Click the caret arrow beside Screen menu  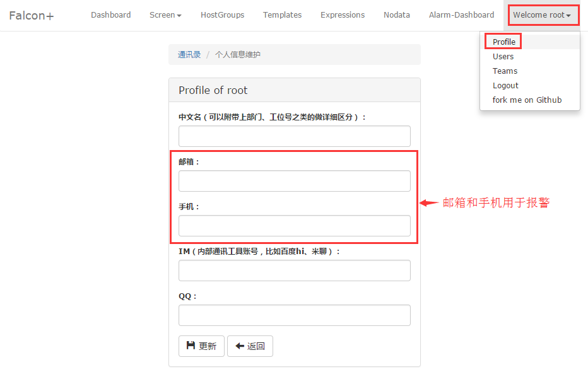pyautogui.click(x=179, y=15)
